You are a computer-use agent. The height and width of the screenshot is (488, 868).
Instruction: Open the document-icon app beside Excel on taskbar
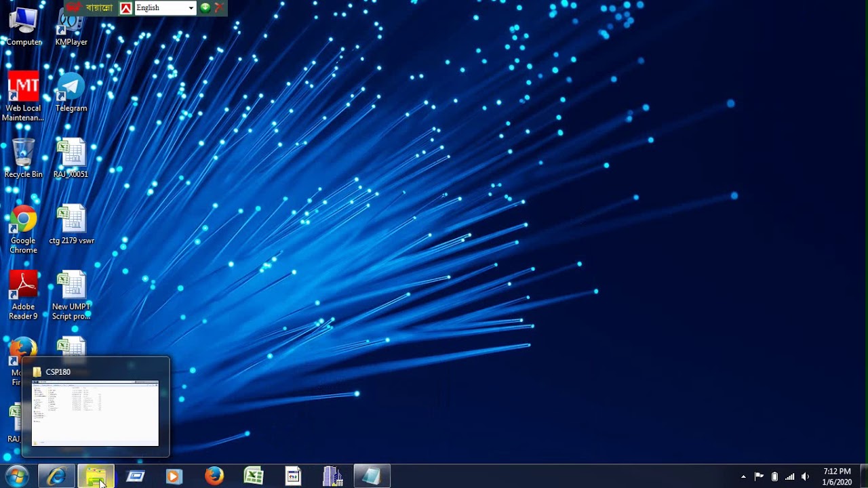point(293,476)
